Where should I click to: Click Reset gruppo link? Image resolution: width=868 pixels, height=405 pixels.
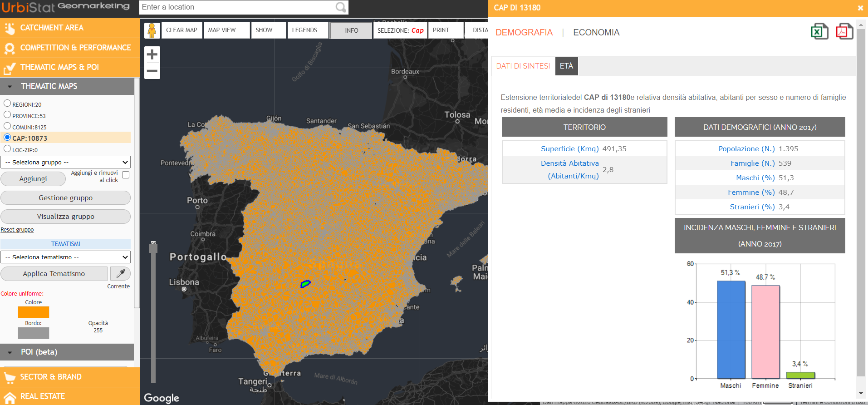click(x=17, y=230)
